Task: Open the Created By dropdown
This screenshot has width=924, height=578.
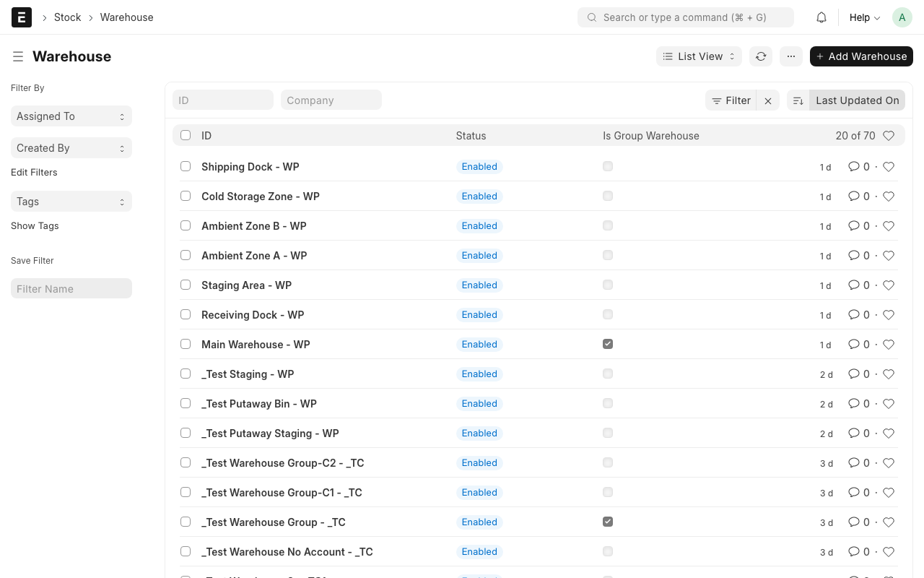Action: 71,148
